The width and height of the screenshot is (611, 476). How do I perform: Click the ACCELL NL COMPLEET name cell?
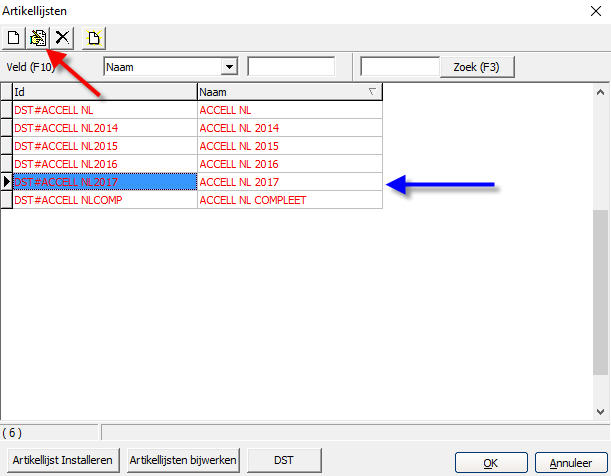coord(290,200)
